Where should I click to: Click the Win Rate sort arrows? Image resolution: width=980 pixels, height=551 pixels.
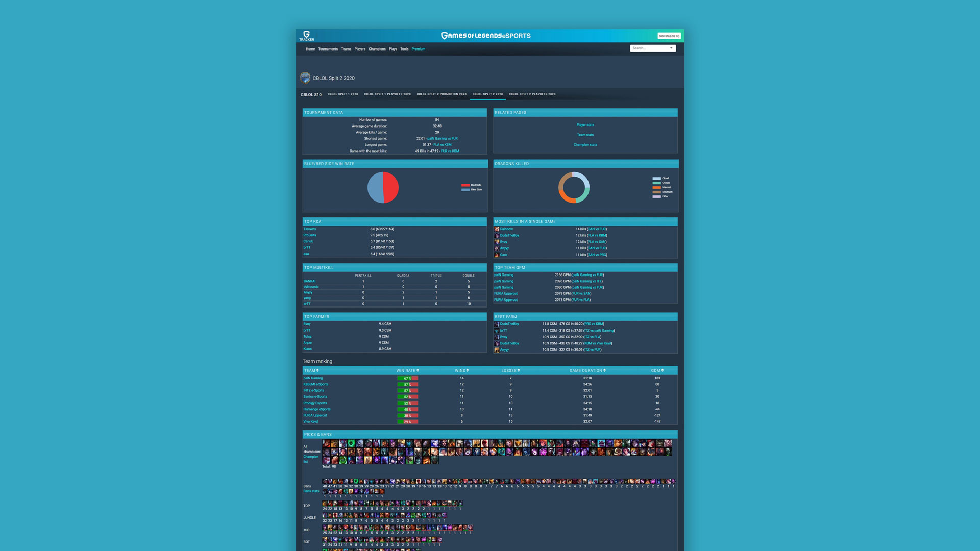tap(418, 370)
